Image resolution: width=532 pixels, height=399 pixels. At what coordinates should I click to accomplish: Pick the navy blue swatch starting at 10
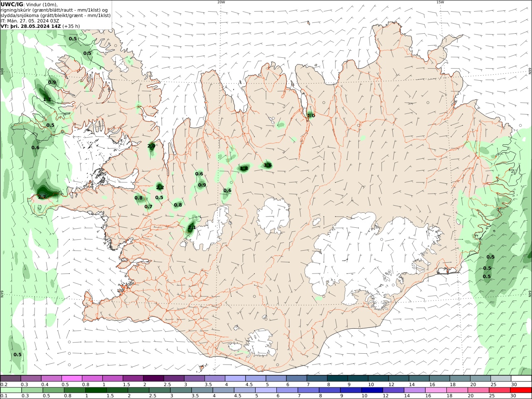372,390
